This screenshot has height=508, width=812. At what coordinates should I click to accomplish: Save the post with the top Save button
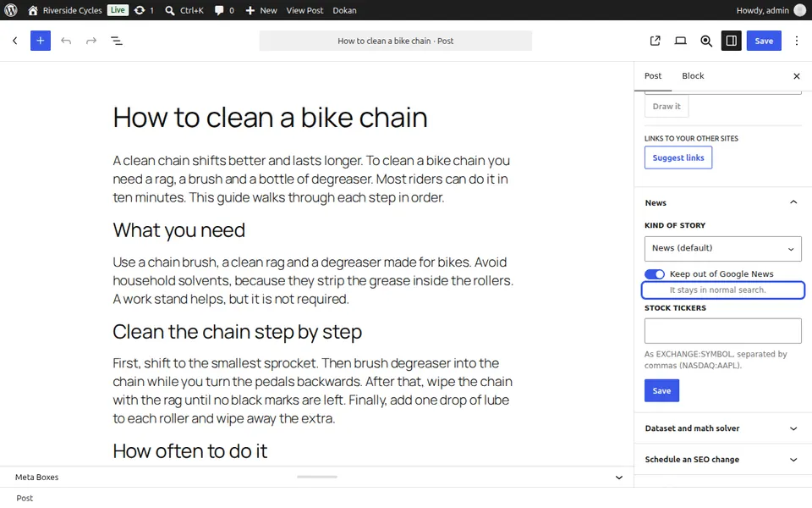pyautogui.click(x=764, y=41)
